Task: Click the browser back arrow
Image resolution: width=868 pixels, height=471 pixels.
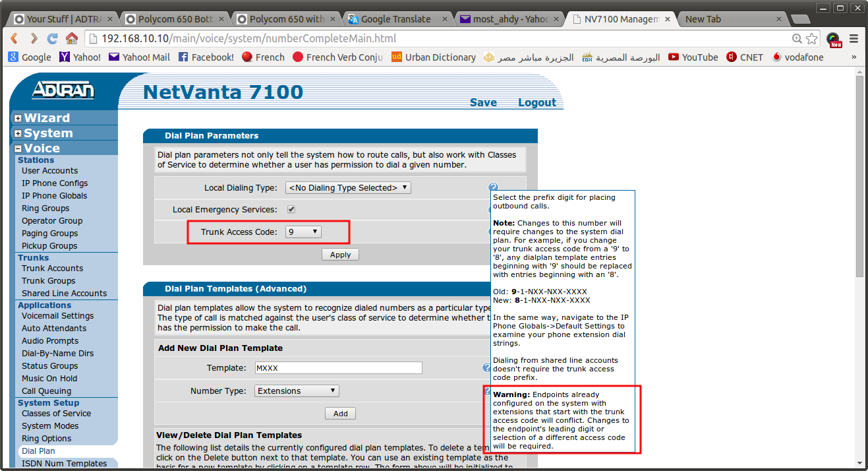Action: point(14,38)
